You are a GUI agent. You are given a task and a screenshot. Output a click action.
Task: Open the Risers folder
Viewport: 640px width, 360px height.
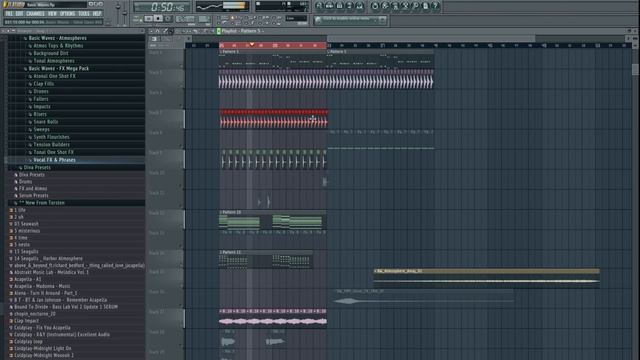(x=40, y=114)
